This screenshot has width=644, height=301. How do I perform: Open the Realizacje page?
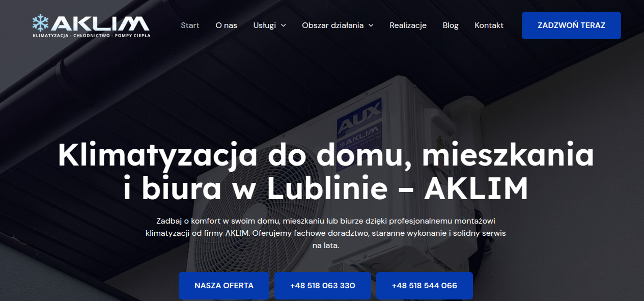pyautogui.click(x=408, y=25)
